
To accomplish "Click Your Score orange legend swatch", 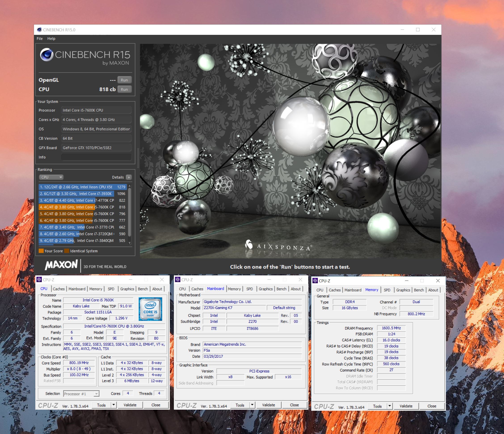I will (x=41, y=251).
